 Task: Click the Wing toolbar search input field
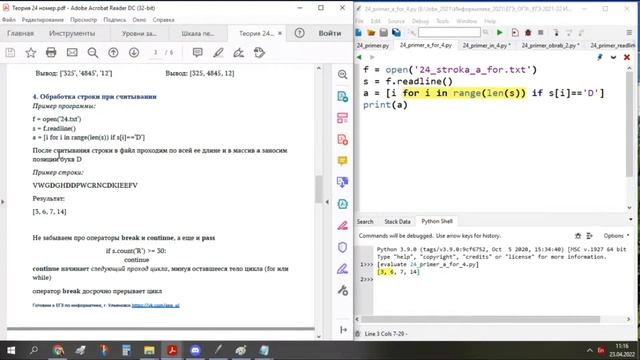click(x=449, y=32)
